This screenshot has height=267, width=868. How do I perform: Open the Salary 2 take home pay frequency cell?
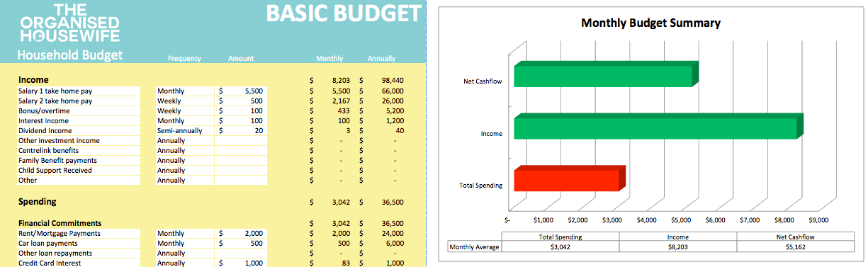tap(184, 101)
